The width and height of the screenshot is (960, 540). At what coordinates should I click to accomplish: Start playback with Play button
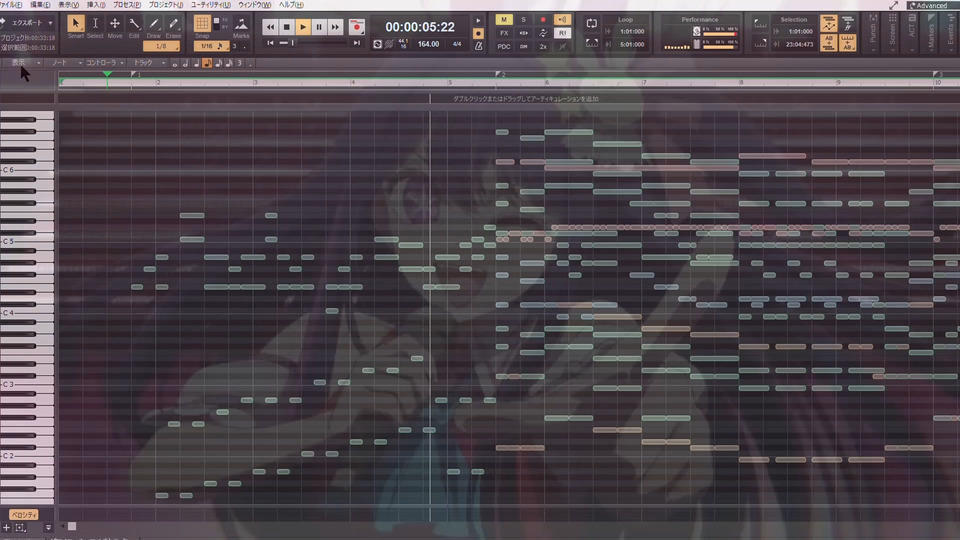pos(303,27)
